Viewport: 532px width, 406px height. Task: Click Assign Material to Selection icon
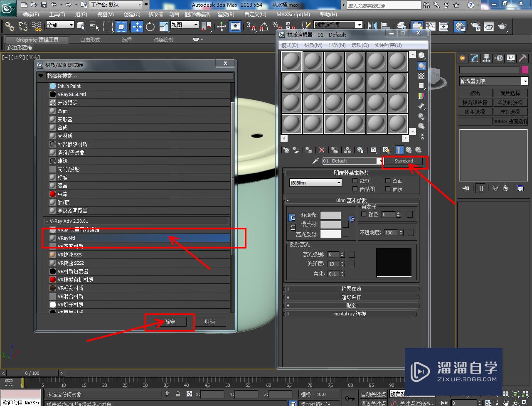coord(308,150)
